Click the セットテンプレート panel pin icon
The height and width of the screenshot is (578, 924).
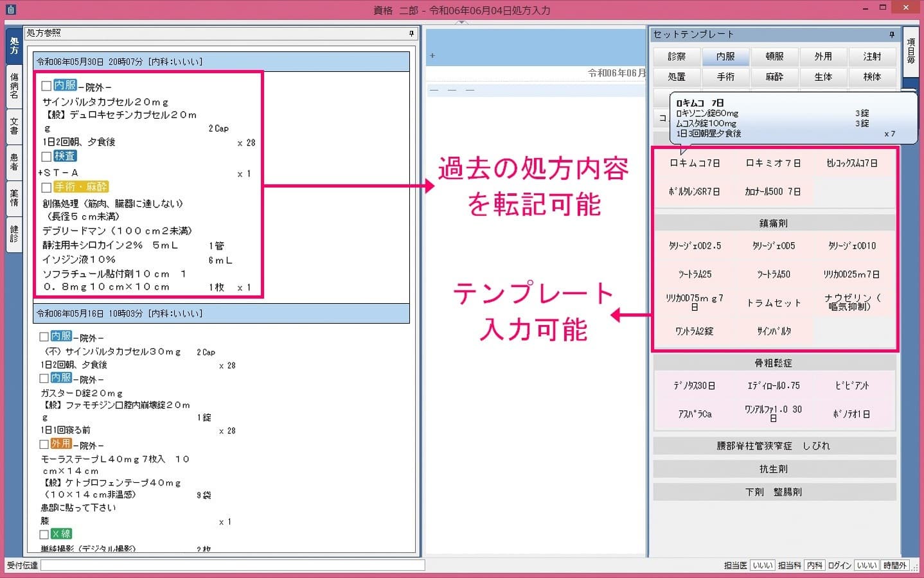click(x=891, y=35)
